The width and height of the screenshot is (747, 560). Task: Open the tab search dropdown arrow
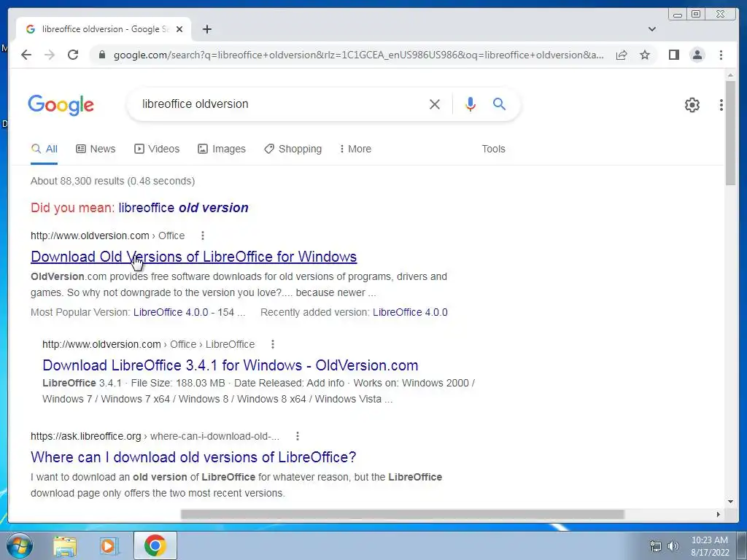(x=652, y=29)
